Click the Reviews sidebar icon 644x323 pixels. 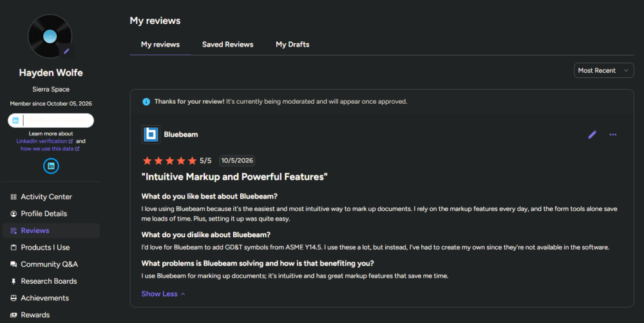click(x=14, y=231)
